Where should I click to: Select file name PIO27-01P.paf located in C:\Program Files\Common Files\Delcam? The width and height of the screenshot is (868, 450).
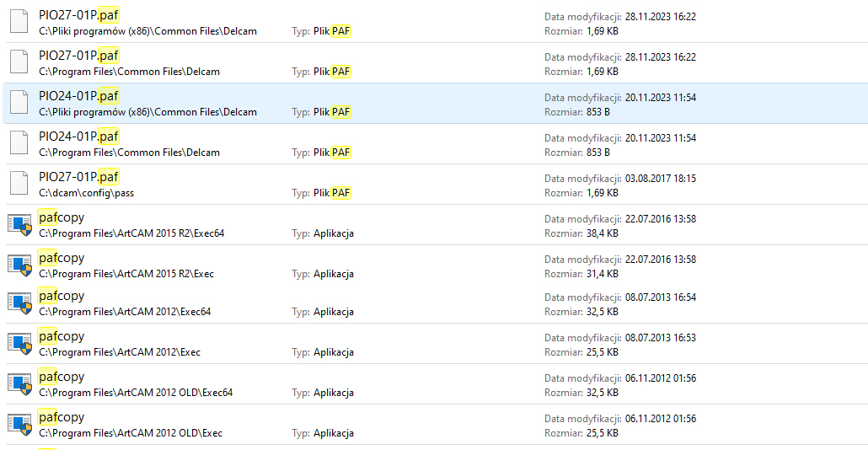pyautogui.click(x=78, y=56)
